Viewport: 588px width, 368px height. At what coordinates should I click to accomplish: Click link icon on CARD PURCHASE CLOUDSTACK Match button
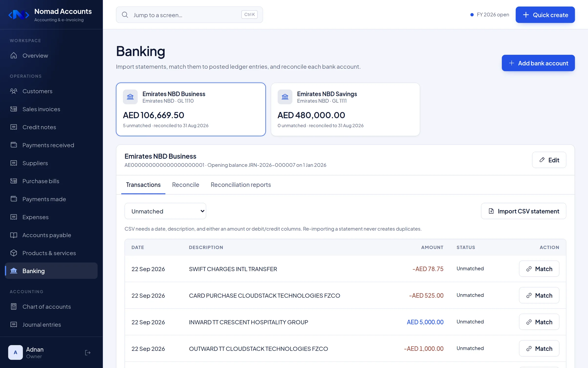529,295
